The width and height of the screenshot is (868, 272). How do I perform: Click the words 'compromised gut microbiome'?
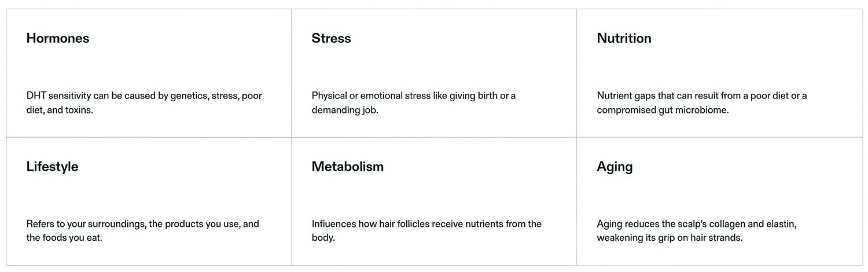(663, 110)
